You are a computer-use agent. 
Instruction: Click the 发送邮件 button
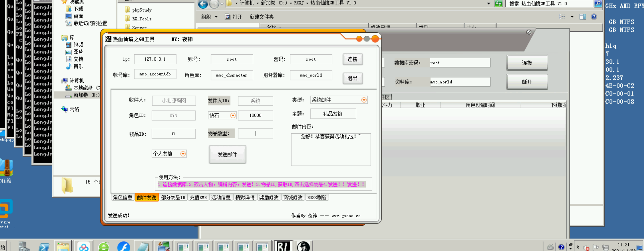tap(227, 154)
